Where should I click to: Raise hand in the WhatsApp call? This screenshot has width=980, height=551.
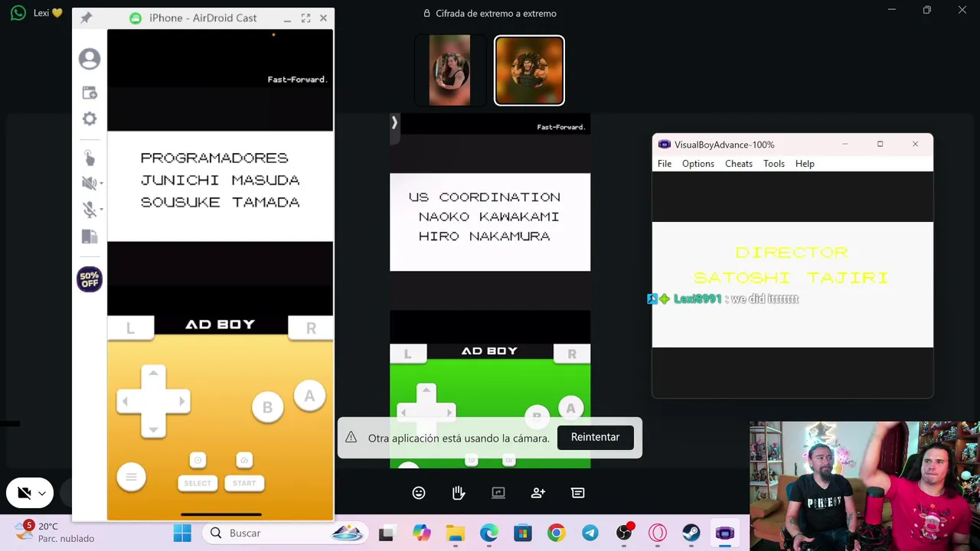[459, 493]
